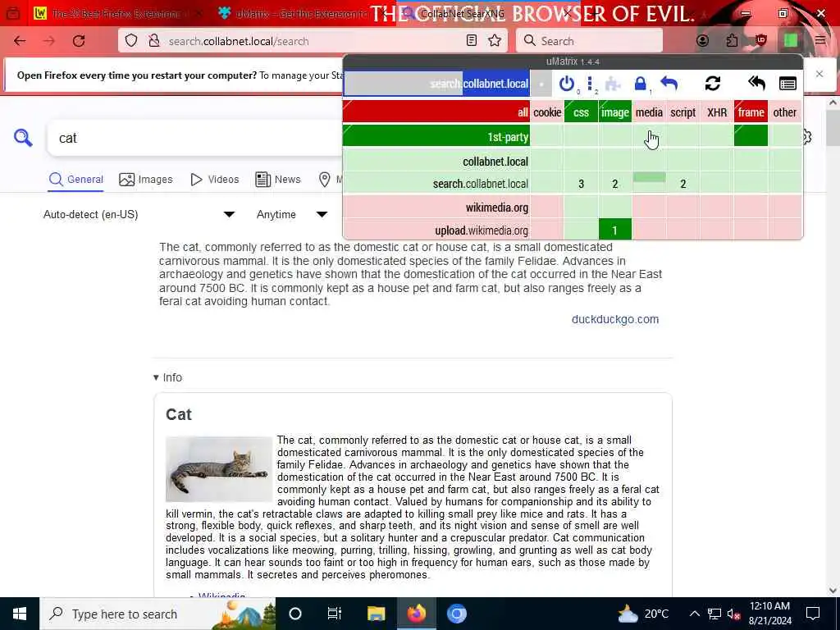The image size is (840, 630).
Task: Go back to the previous page
Action: click(x=20, y=41)
